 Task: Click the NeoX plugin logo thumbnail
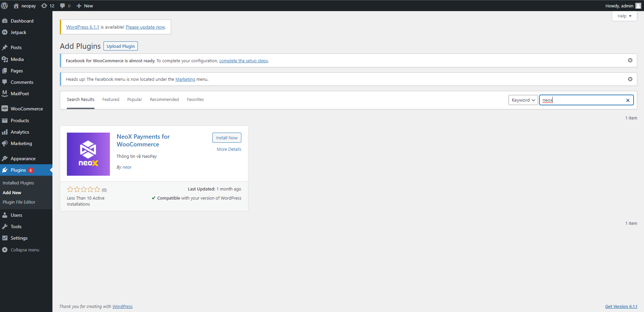coord(88,154)
